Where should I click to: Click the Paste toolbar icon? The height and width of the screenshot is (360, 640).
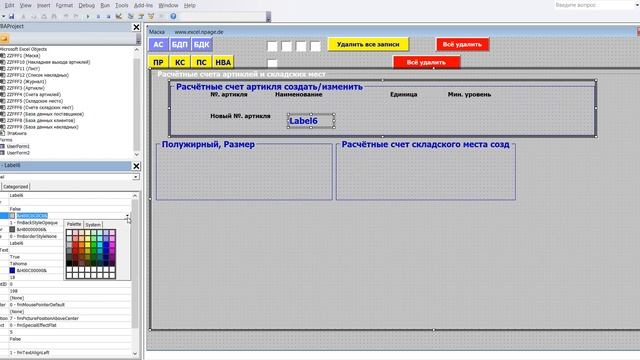click(44, 16)
